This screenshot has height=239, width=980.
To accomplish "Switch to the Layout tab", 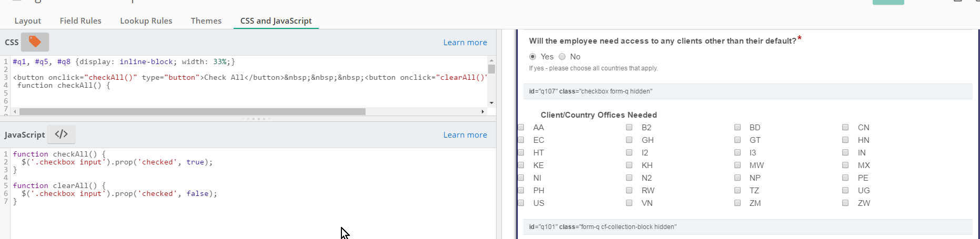I will pos(27,21).
